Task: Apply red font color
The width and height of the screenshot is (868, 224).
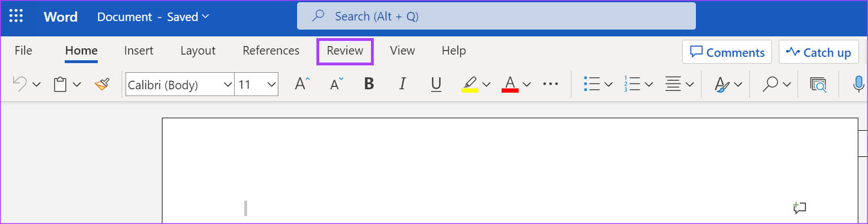Action: click(x=510, y=85)
